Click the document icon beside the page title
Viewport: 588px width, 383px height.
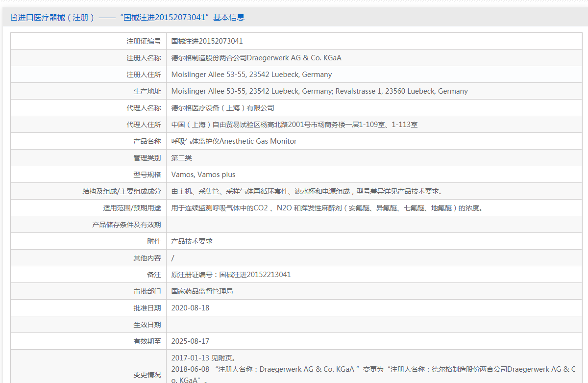click(14, 18)
